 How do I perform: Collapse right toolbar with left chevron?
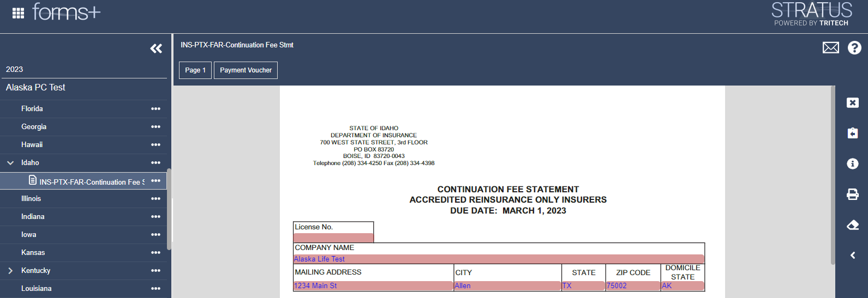coord(852,256)
